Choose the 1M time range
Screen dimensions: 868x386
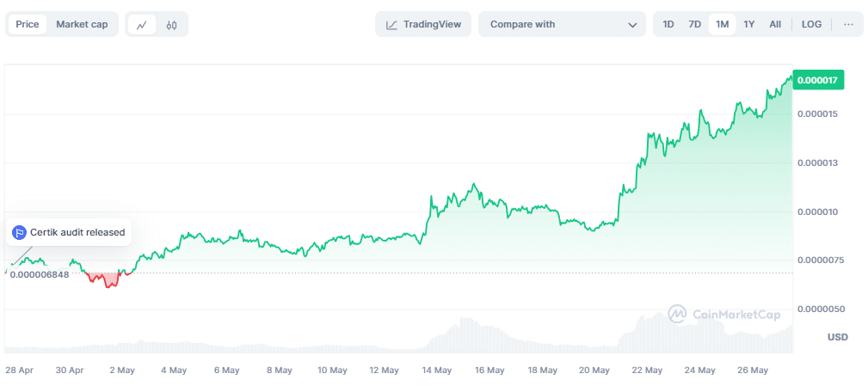(722, 24)
